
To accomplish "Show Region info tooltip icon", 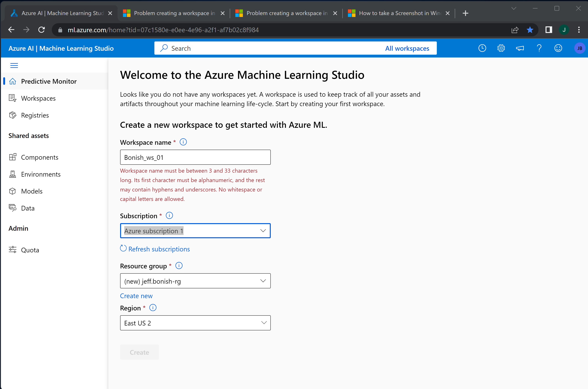I will coord(153,308).
